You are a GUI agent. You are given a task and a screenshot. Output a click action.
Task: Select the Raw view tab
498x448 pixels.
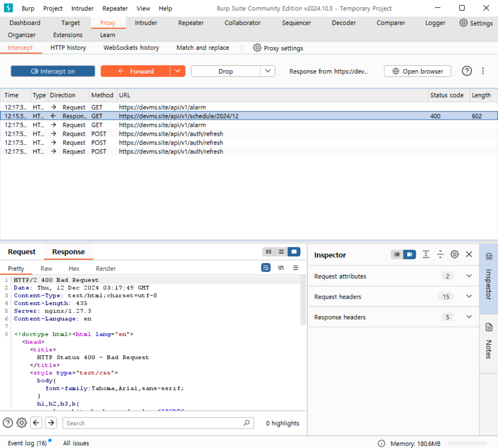pos(46,269)
